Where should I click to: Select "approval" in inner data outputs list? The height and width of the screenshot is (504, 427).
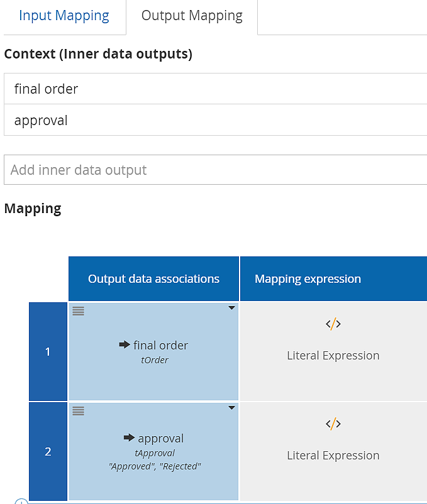pos(41,120)
